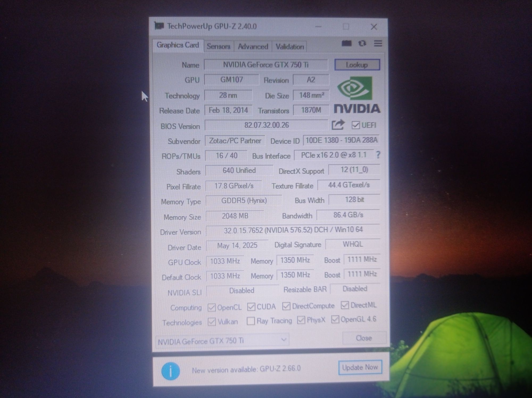Click the Device ID field 10DE 1380
This screenshot has height=398, width=532.
pos(341,140)
